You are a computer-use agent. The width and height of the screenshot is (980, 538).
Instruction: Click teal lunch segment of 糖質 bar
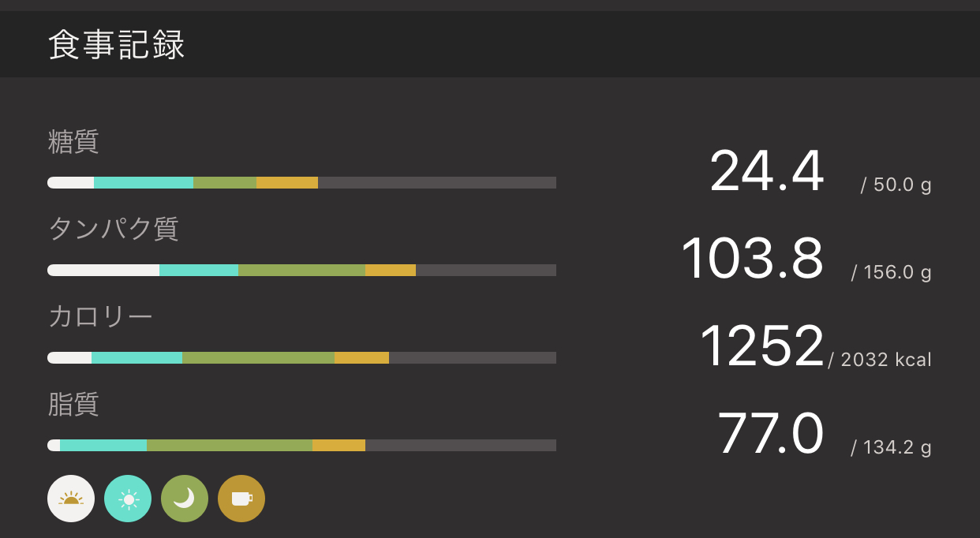pos(144,183)
